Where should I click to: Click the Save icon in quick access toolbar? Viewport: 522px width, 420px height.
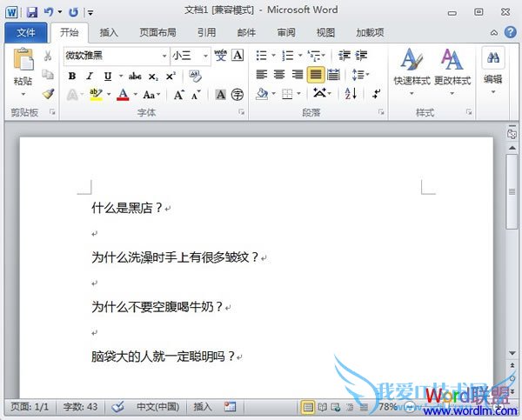pyautogui.click(x=32, y=12)
